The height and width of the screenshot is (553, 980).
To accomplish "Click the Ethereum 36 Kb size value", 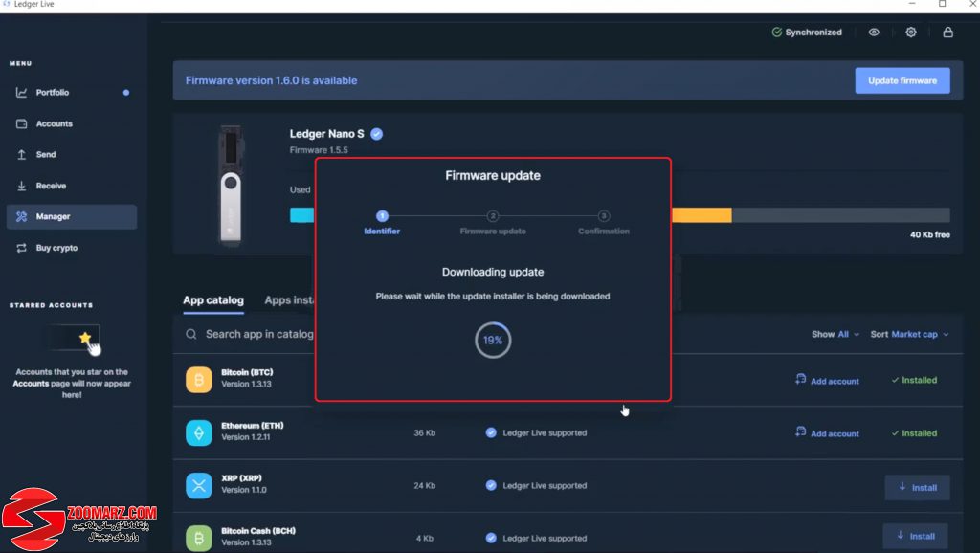I will (424, 432).
